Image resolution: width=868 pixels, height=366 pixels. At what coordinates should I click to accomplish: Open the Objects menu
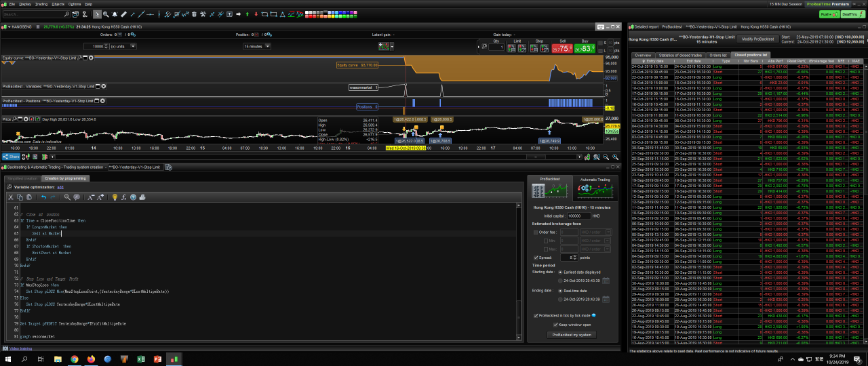pos(58,3)
